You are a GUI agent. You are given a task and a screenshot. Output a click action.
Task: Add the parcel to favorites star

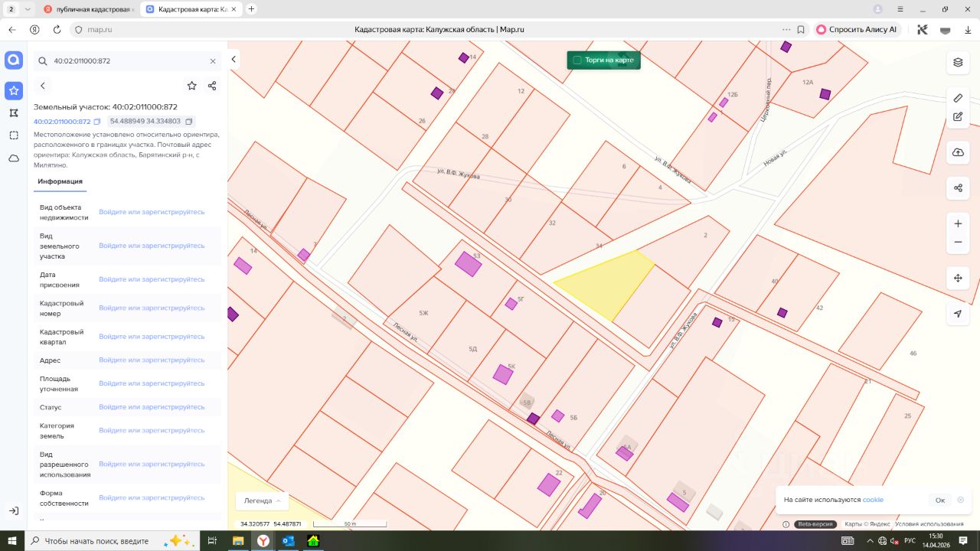point(191,86)
